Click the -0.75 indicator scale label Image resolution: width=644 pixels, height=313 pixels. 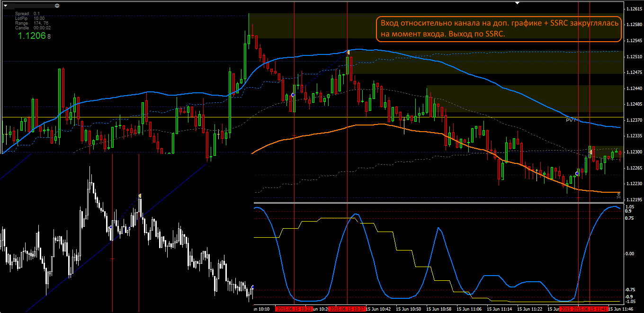(x=630, y=290)
